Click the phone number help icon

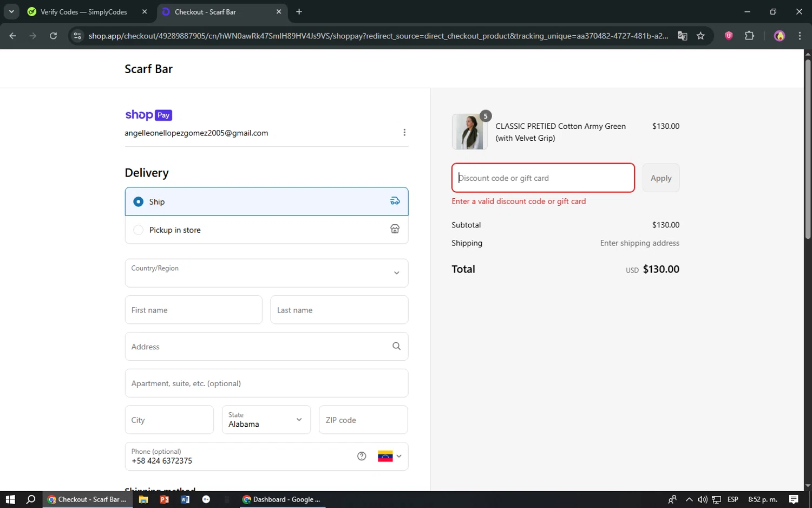(362, 456)
